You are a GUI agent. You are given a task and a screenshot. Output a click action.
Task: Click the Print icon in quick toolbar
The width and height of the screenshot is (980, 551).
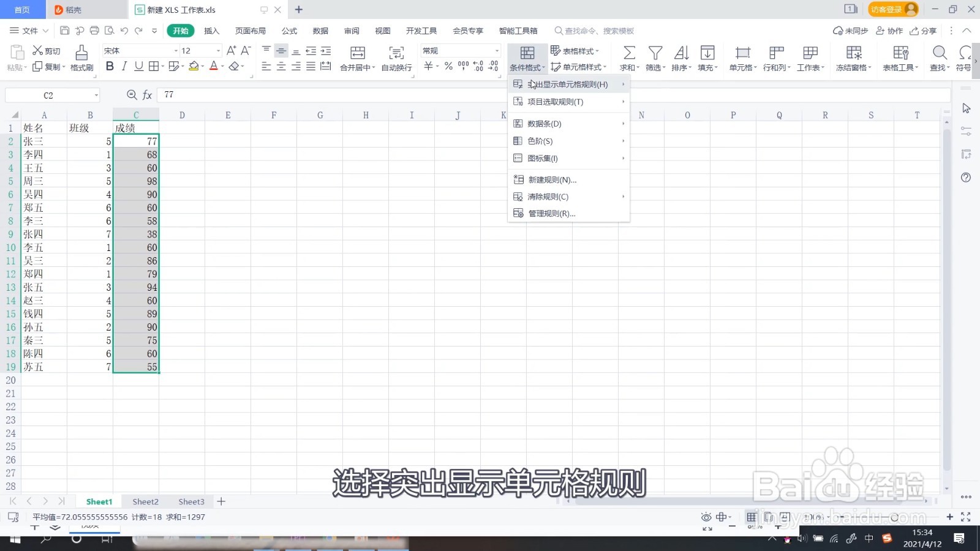point(94,31)
